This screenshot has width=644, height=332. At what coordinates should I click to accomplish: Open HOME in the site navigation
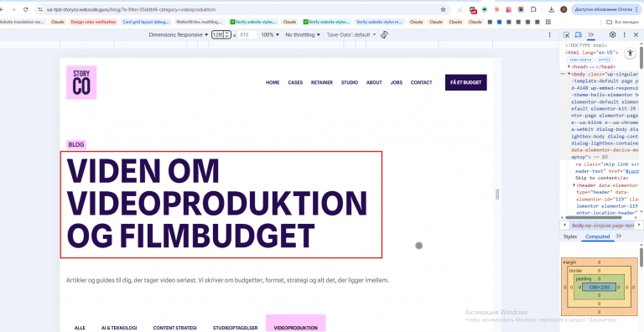273,83
